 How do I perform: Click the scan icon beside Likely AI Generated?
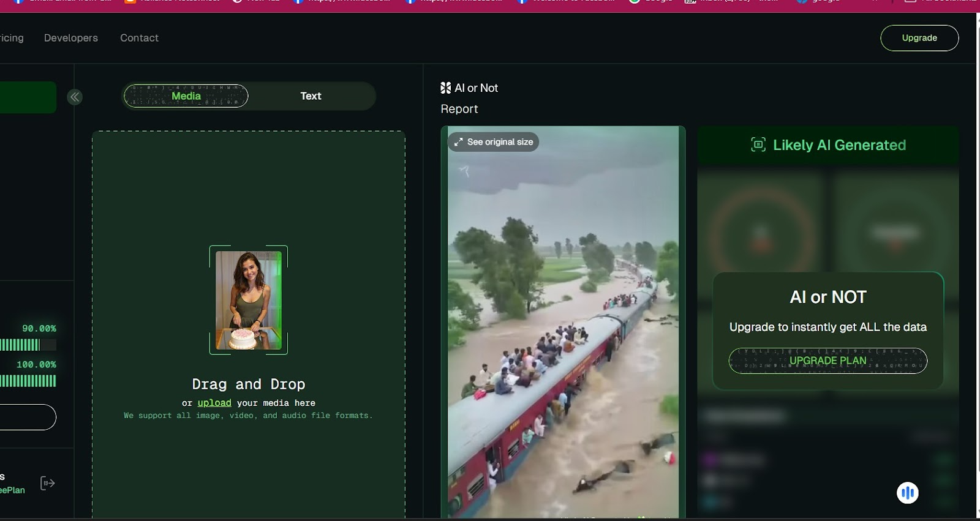click(x=758, y=145)
